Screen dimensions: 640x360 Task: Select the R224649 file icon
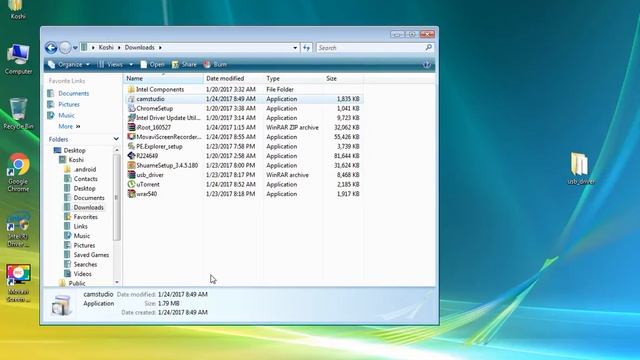pos(131,156)
